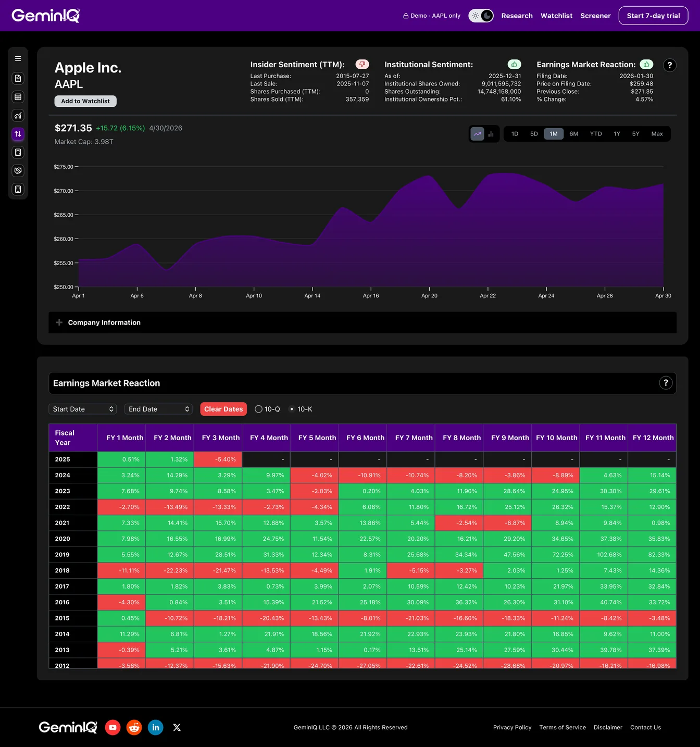Click the -5.40% cell in 2025 row
This screenshot has height=747, width=700.
pyautogui.click(x=218, y=459)
